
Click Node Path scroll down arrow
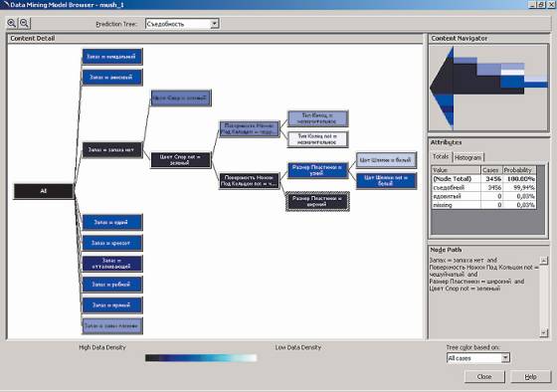click(544, 332)
